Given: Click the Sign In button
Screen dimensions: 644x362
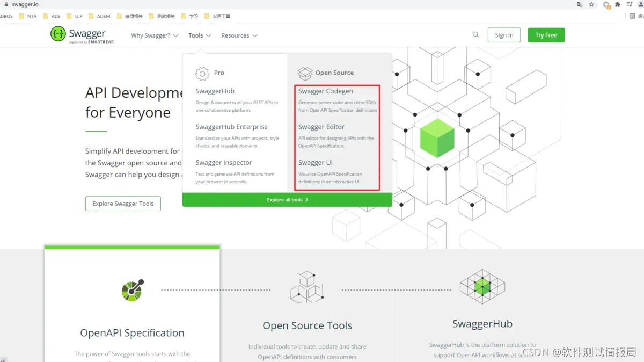Looking at the screenshot, I should point(504,35).
